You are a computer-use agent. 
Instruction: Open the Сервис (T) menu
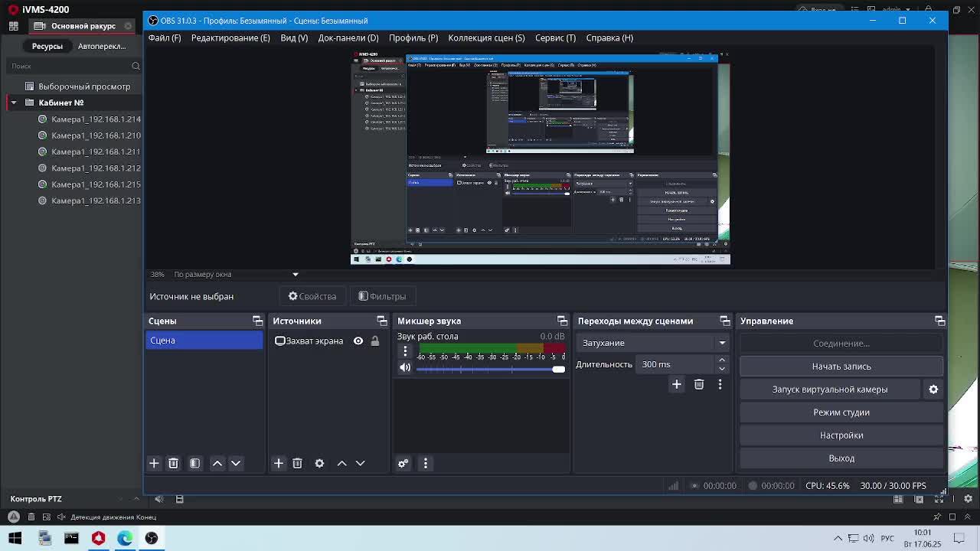pyautogui.click(x=556, y=37)
